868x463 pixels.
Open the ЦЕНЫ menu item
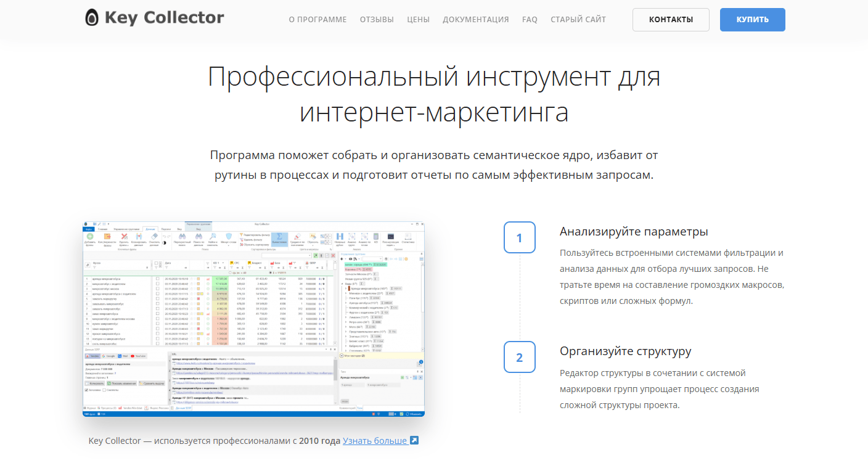coord(419,20)
